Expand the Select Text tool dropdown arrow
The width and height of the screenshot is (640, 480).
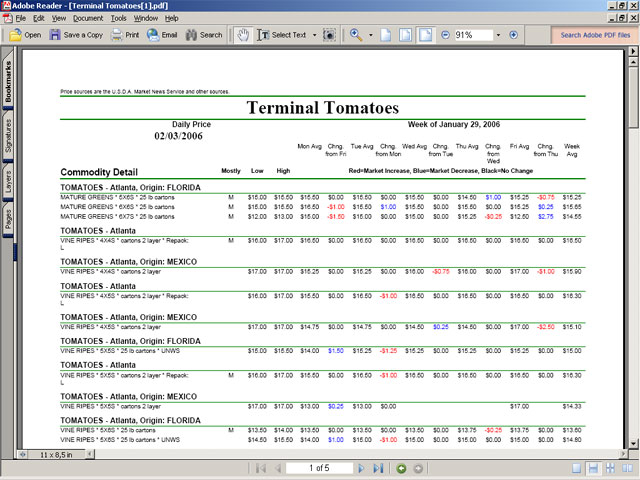coord(314,35)
